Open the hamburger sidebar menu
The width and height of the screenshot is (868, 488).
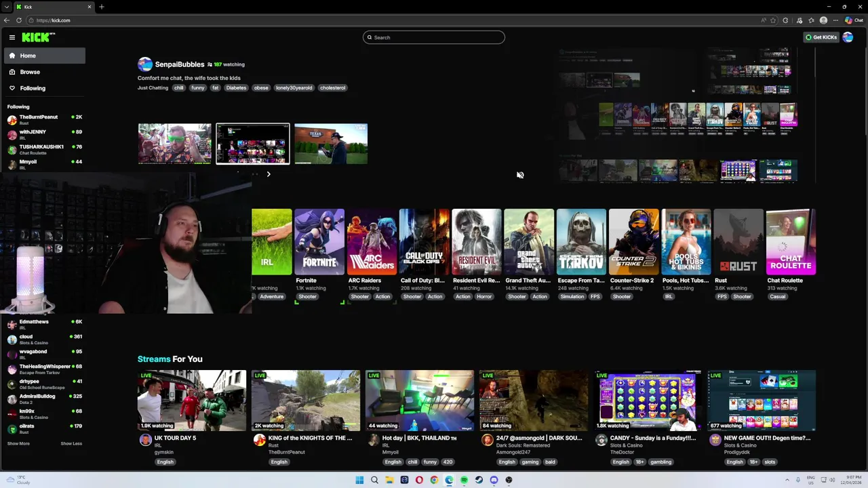[x=12, y=37]
